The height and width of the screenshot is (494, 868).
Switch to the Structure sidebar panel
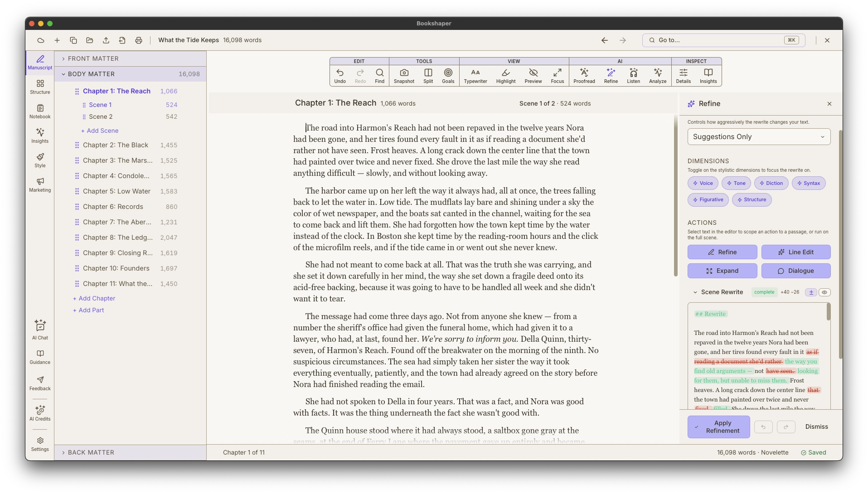tap(40, 87)
